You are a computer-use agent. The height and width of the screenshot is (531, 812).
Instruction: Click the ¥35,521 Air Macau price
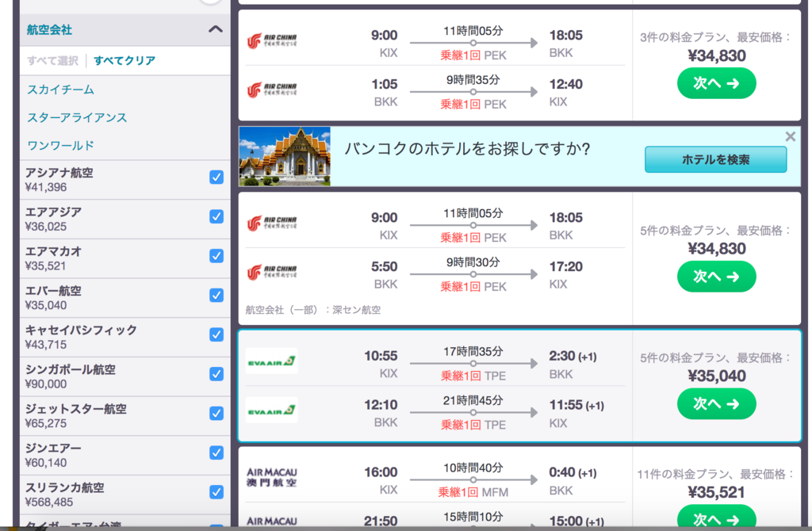717,492
